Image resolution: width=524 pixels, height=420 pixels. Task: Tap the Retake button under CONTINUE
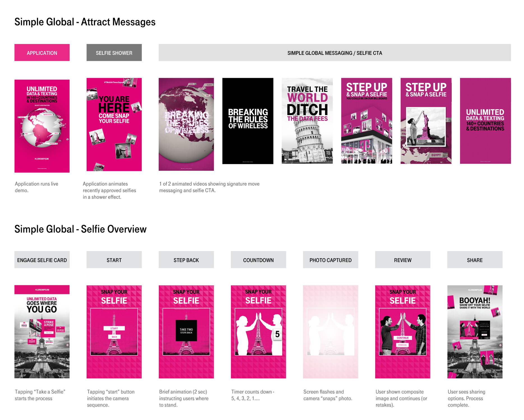tap(403, 345)
